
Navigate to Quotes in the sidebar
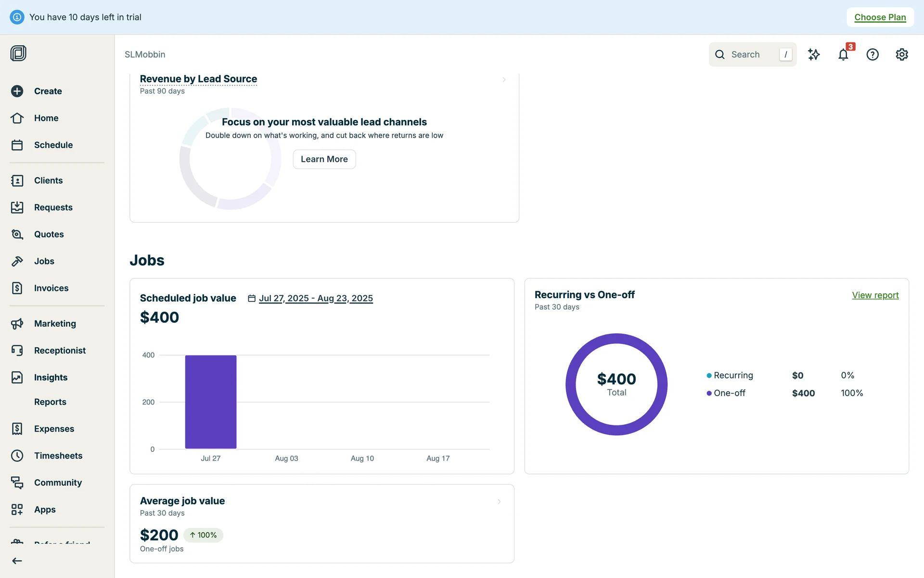click(x=49, y=234)
